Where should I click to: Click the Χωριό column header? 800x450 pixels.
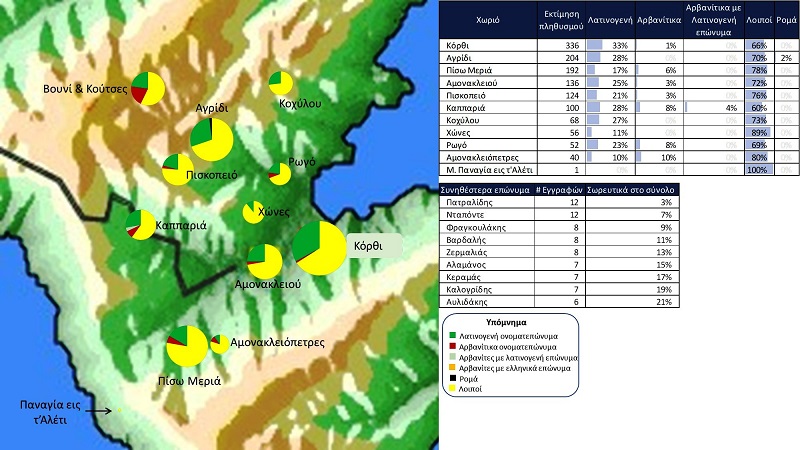pos(488,19)
